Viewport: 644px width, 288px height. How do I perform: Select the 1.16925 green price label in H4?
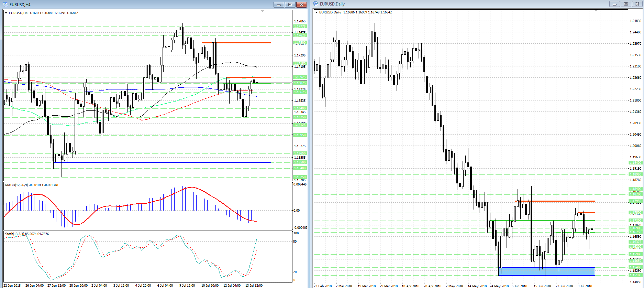(x=300, y=77)
